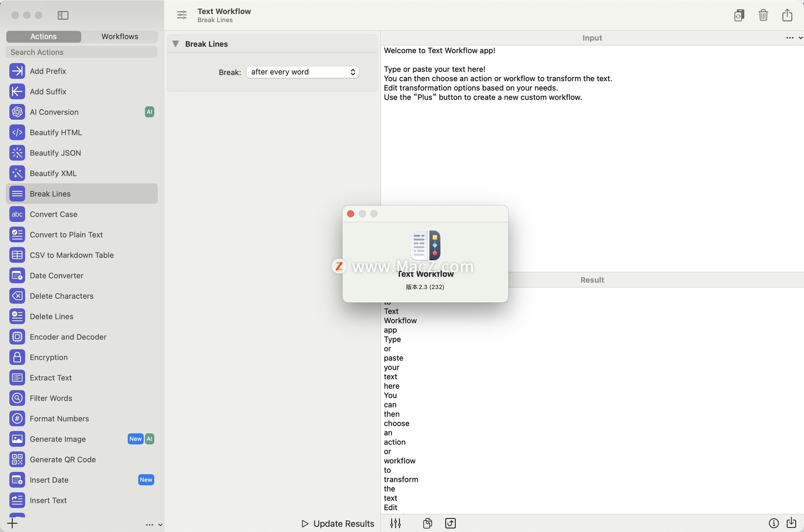Open the Encoder and Decoder icon

17,337
